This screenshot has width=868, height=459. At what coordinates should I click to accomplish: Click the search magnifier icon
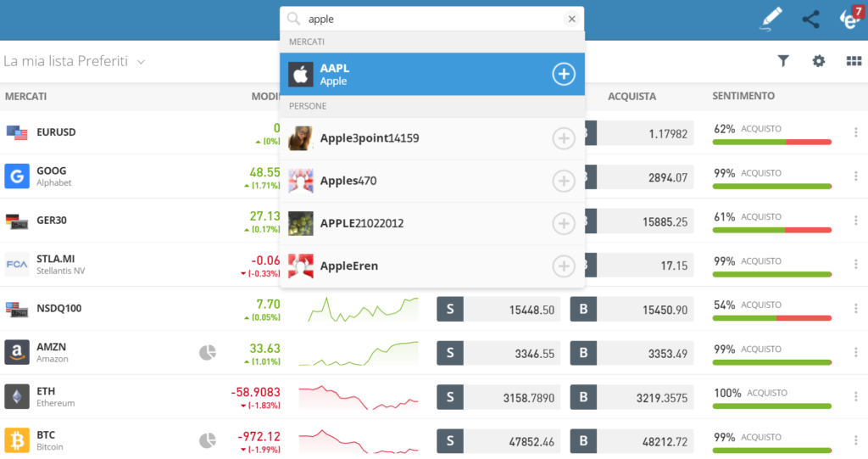click(294, 19)
